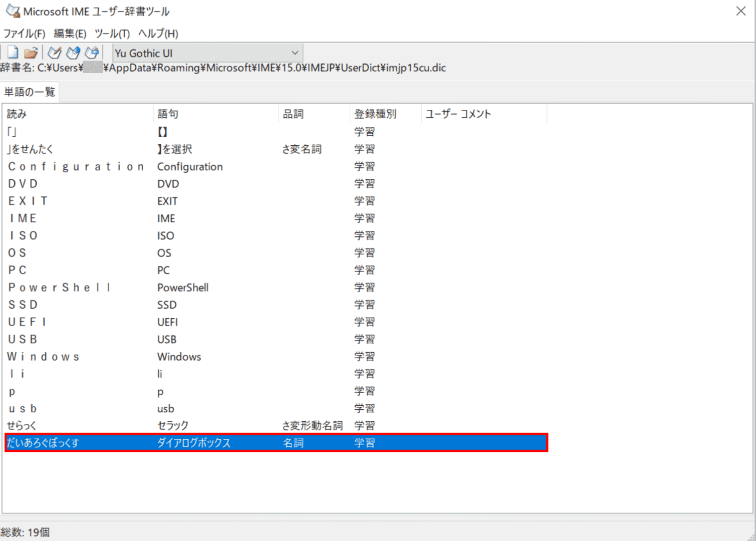Select the ISO word entry

(x=276, y=235)
